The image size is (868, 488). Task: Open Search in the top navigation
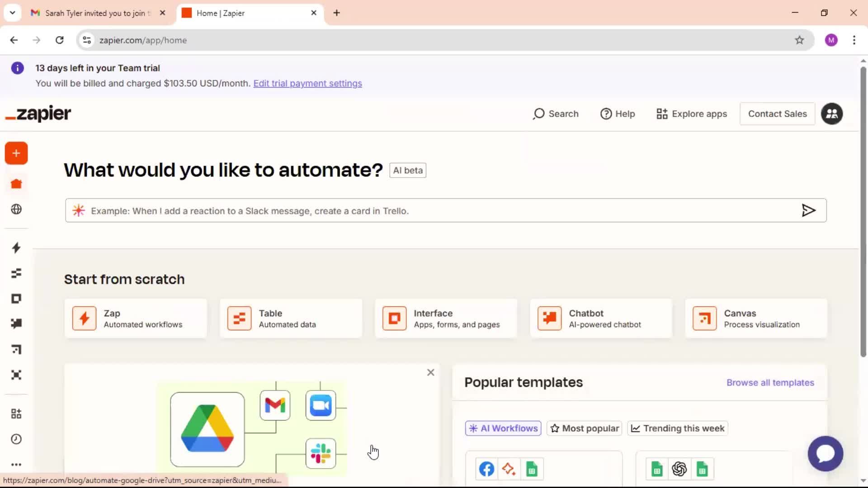click(556, 114)
